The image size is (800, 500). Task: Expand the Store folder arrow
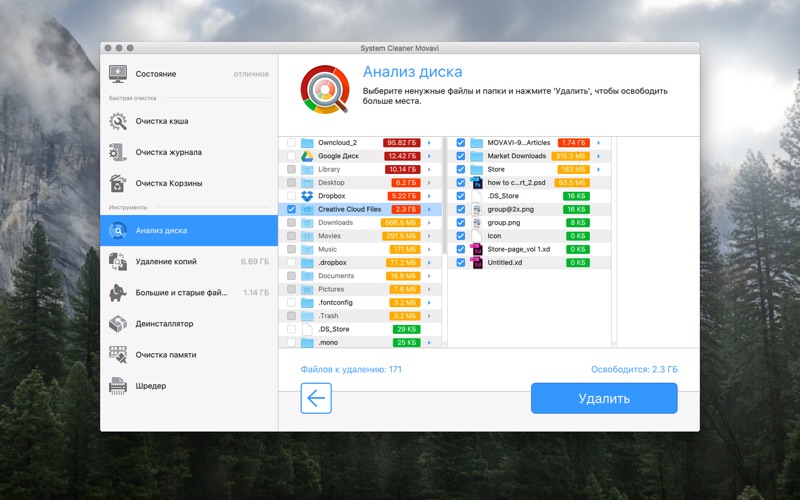(x=598, y=169)
